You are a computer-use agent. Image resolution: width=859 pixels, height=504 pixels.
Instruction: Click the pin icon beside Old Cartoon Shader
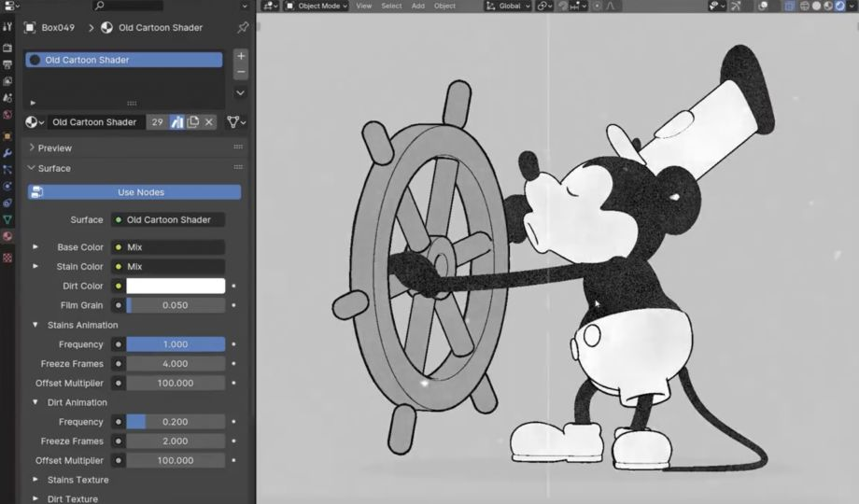click(x=243, y=27)
